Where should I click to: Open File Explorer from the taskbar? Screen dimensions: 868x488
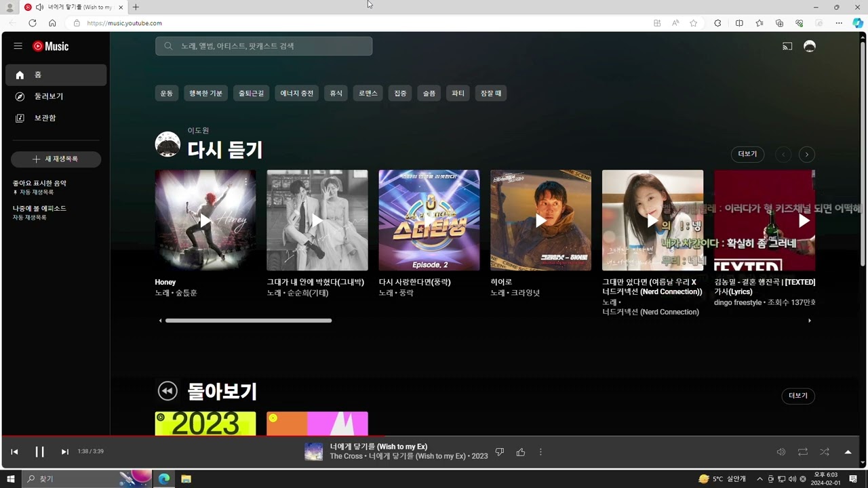tap(186, 479)
